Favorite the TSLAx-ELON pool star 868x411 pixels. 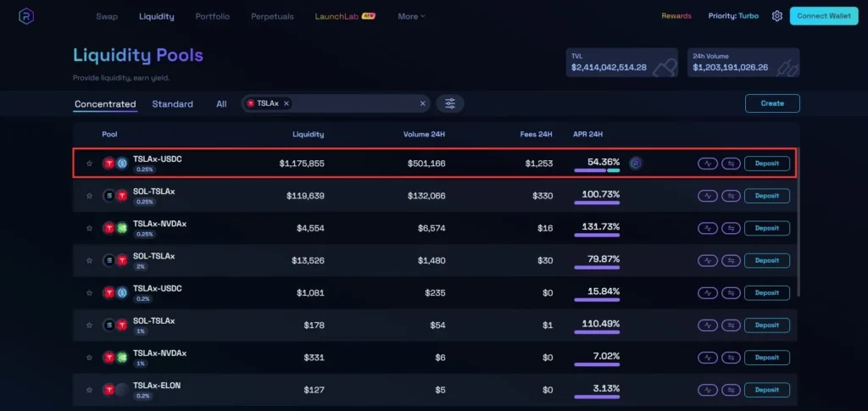click(x=89, y=390)
